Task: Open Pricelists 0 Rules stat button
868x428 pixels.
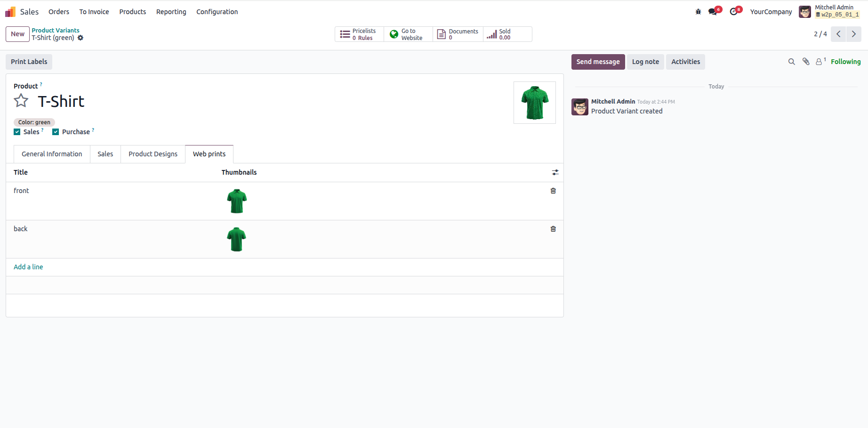Action: (x=359, y=34)
